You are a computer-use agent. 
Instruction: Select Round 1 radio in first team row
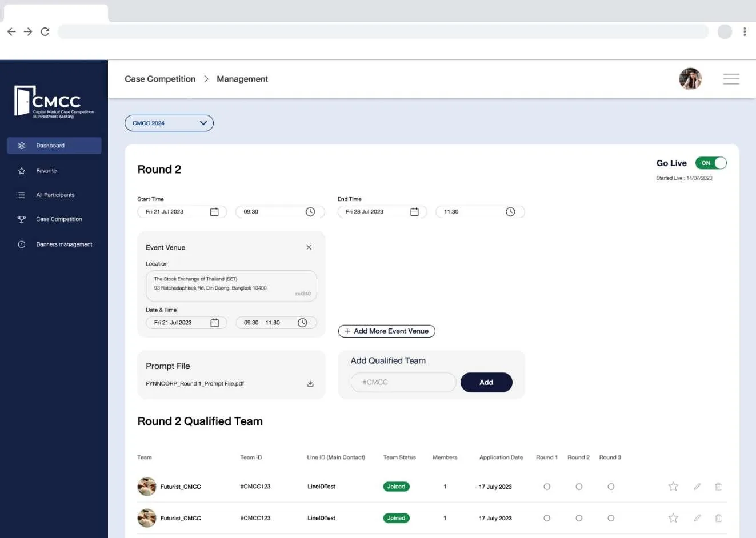547,487
